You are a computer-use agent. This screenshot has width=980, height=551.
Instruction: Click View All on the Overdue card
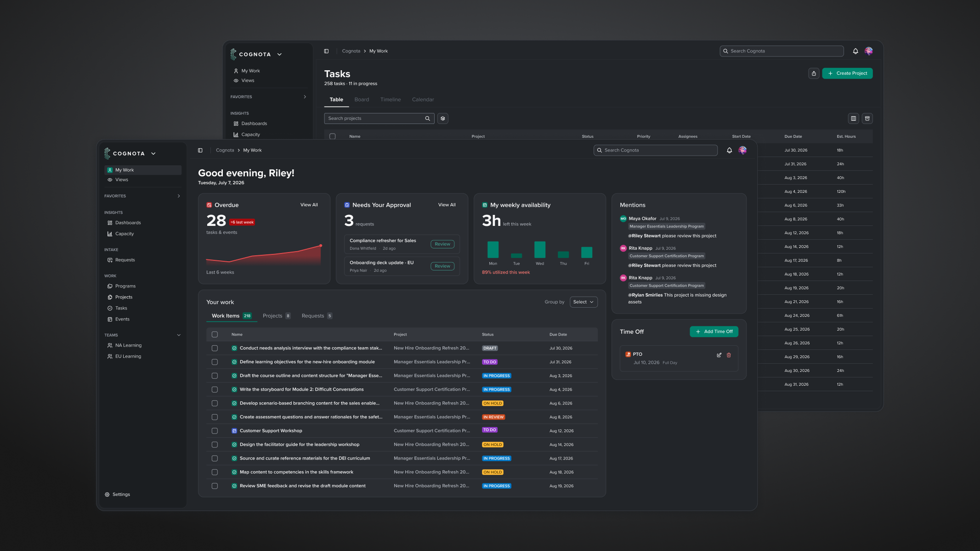point(309,205)
